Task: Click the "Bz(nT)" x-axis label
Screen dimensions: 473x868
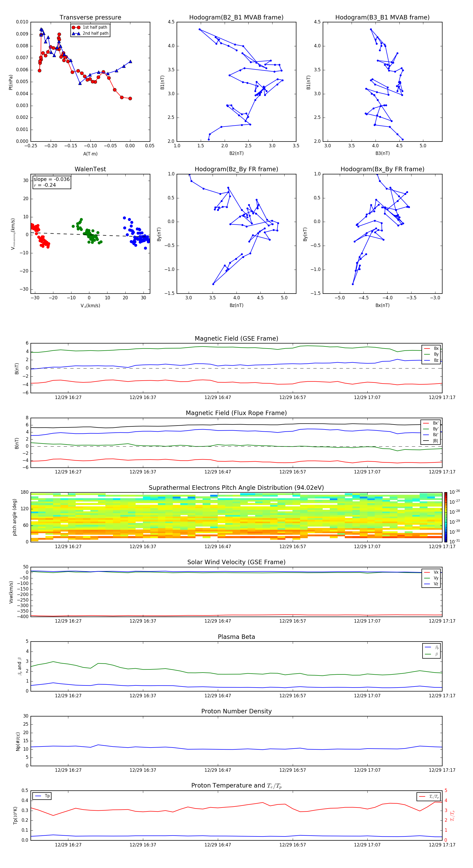Action: click(x=236, y=305)
